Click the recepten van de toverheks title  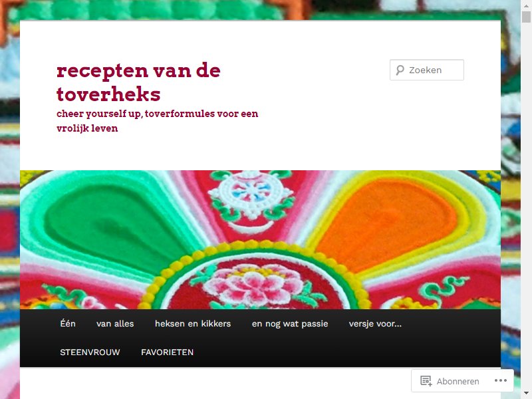pyautogui.click(x=138, y=82)
